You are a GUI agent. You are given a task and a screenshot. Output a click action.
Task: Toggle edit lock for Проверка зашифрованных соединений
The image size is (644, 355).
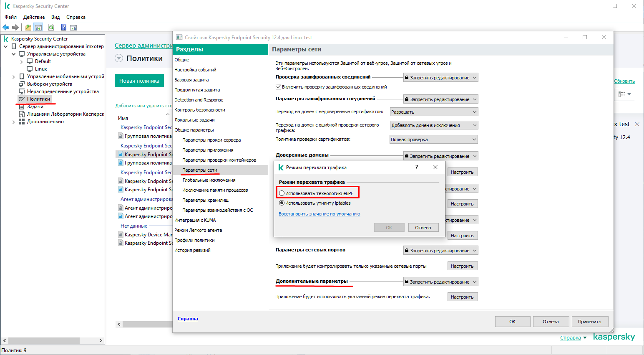coord(440,78)
